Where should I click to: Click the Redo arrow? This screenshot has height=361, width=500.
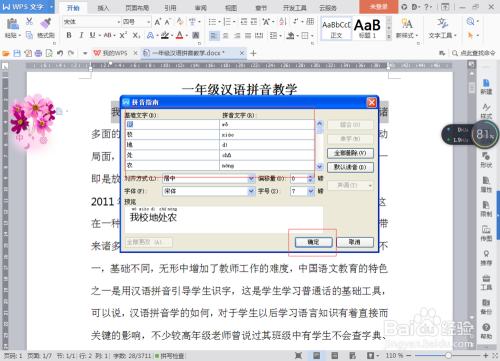pos(71,53)
